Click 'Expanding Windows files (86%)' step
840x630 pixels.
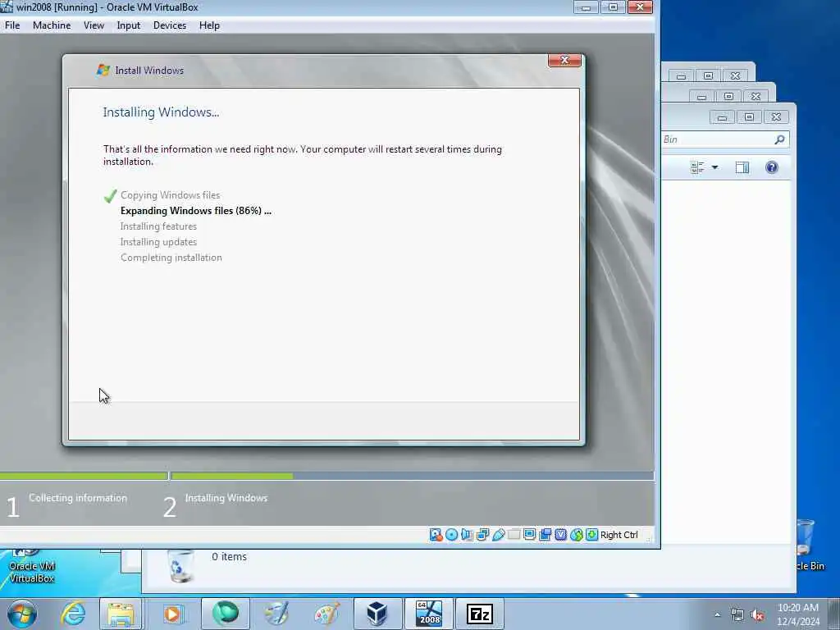click(x=196, y=211)
